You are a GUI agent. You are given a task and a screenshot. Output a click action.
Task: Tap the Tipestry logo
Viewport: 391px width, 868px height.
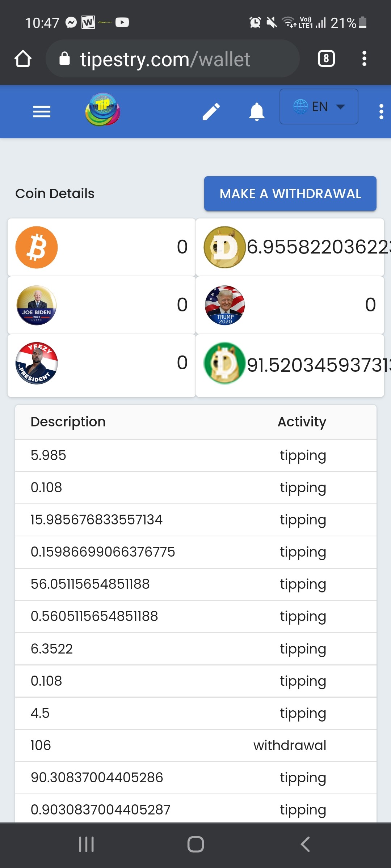(x=103, y=110)
